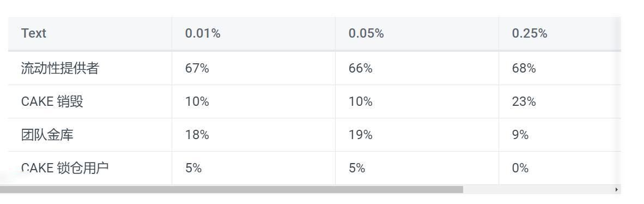
Task: Click the 68% cell under 0.25%
Action: tap(524, 68)
